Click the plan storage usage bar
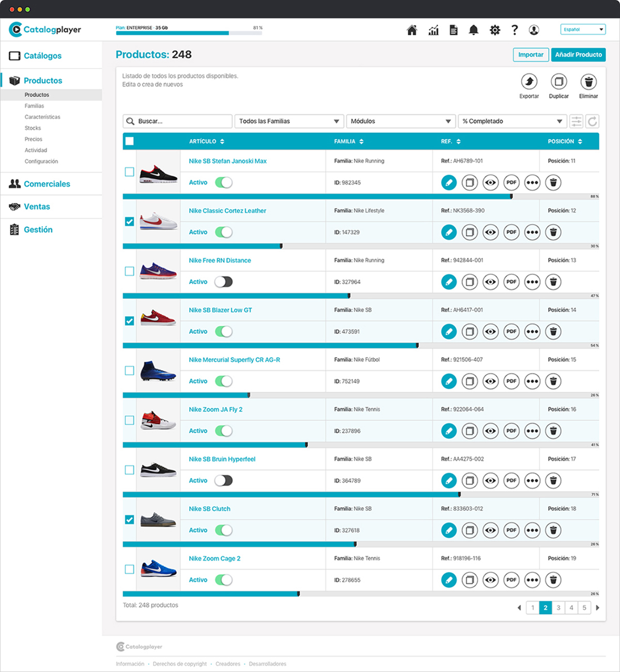 (x=189, y=33)
